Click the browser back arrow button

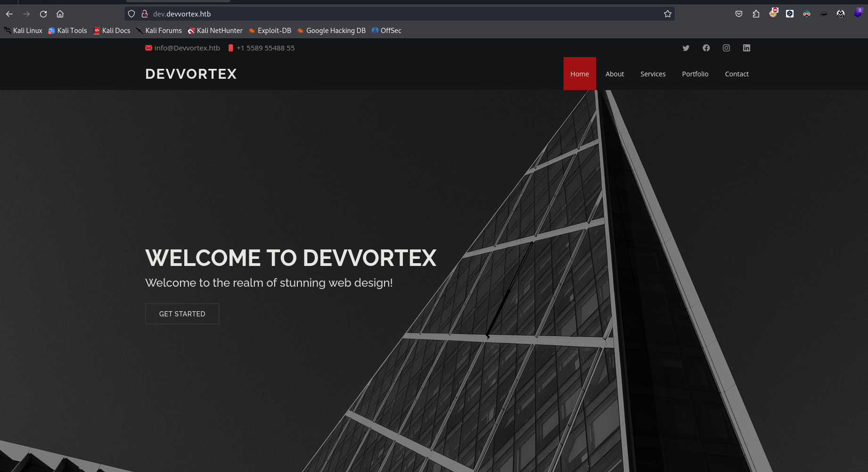[x=9, y=14]
